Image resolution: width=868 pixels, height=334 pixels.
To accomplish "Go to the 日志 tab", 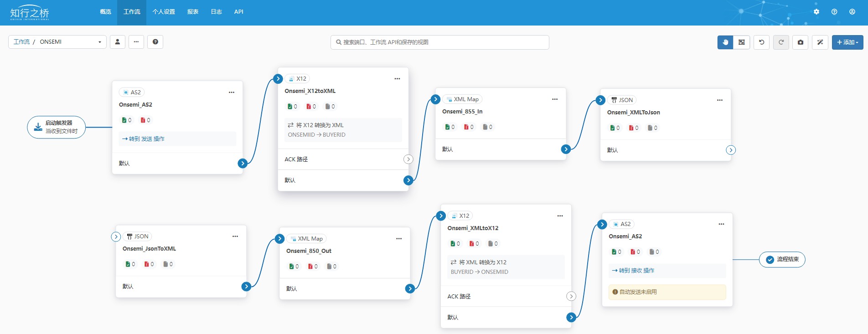I will coord(216,12).
